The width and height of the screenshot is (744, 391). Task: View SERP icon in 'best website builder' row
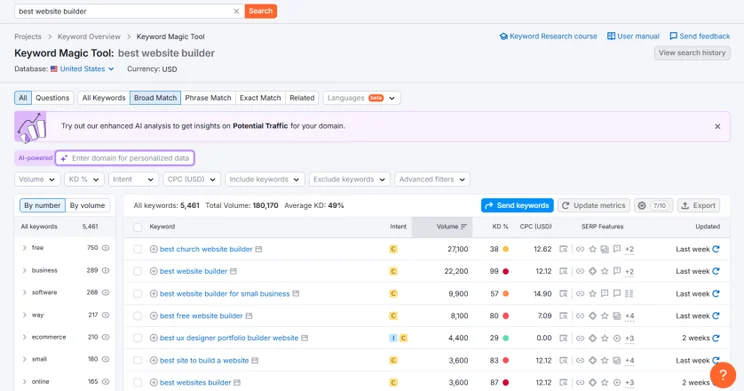point(563,271)
